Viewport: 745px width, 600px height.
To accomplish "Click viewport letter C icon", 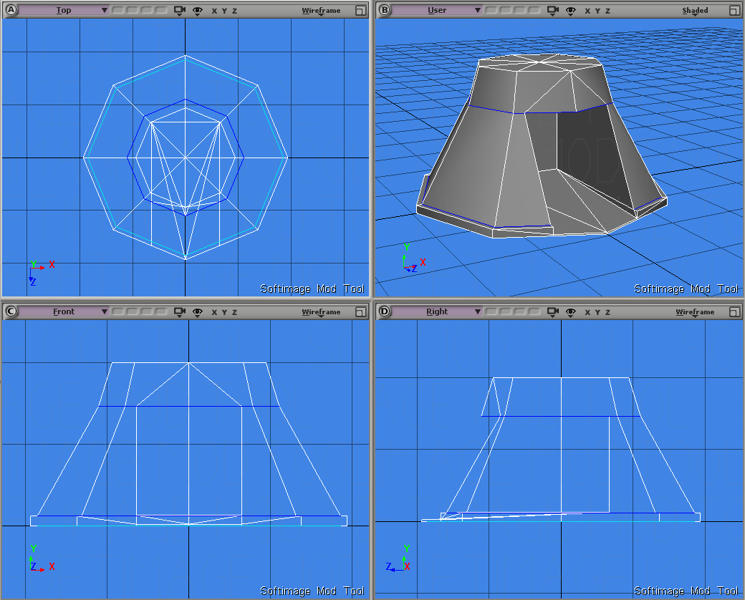I will 10,312.
